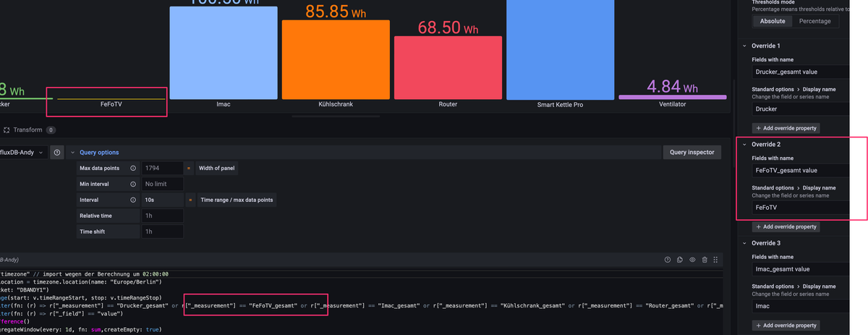Click the Time shift input field
Image resolution: width=868 pixels, height=335 pixels.
pyautogui.click(x=163, y=232)
